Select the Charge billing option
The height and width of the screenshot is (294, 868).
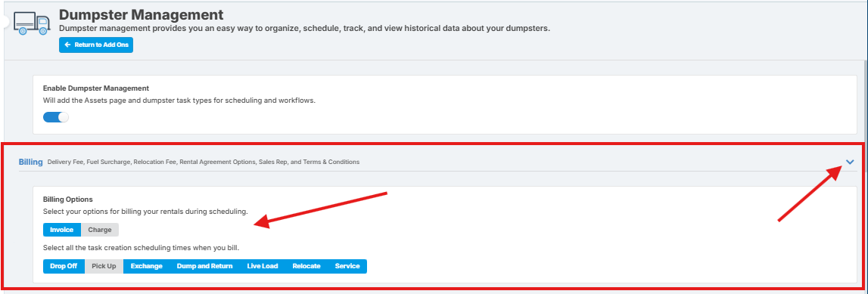[x=100, y=229]
